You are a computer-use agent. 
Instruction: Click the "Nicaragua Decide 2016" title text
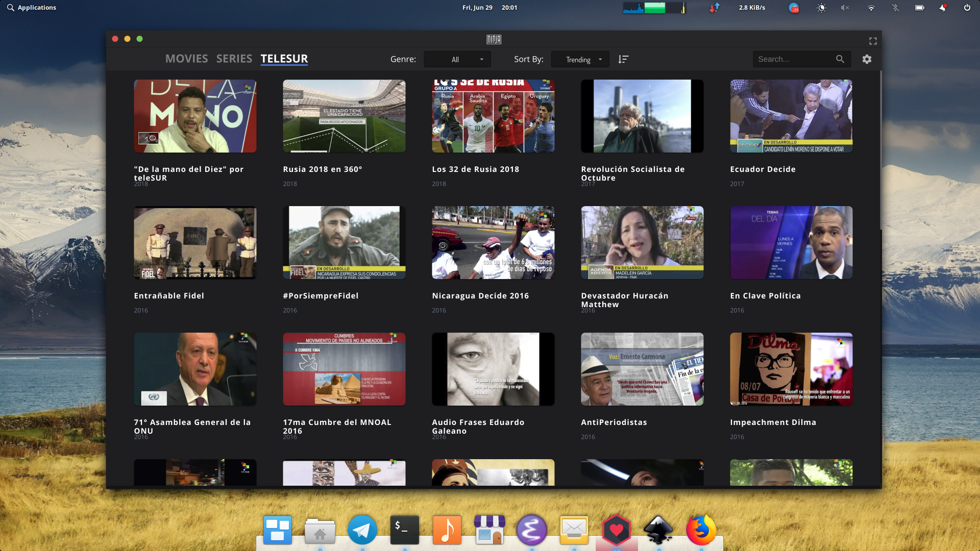point(480,296)
